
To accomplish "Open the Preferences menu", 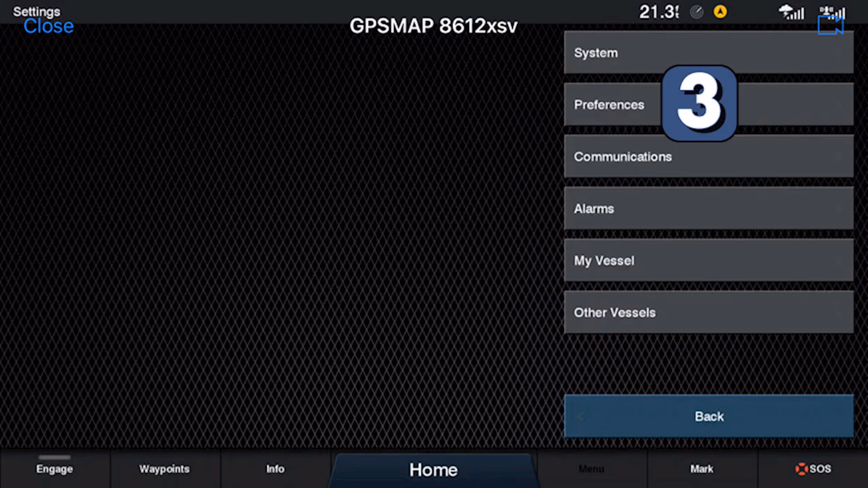I will point(709,104).
